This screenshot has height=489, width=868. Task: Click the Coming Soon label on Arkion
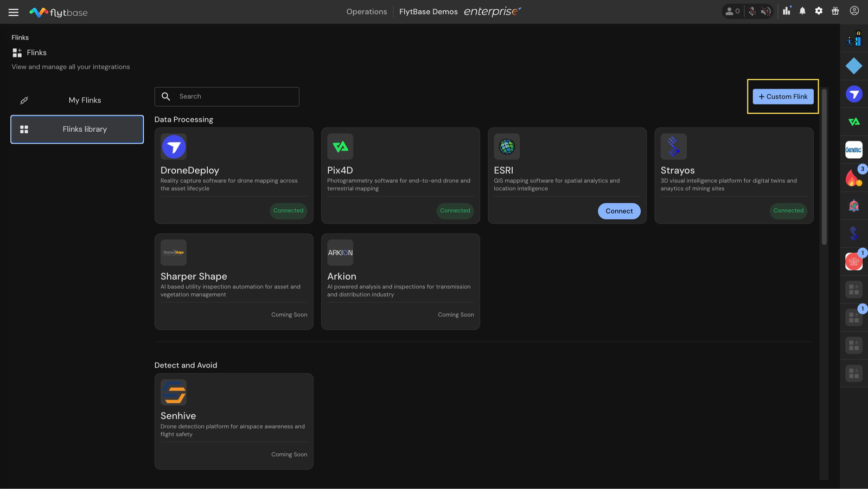point(456,315)
